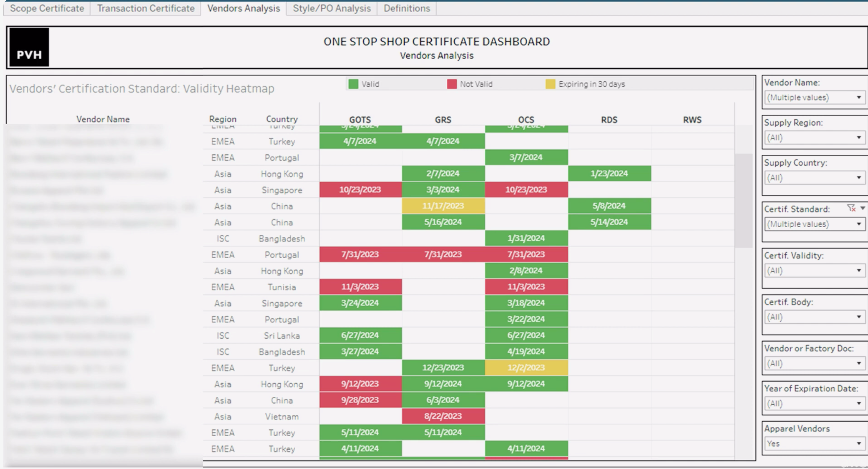This screenshot has width=868, height=469.
Task: Open the Apparel Vendors Yes dropdown
Action: [x=814, y=443]
